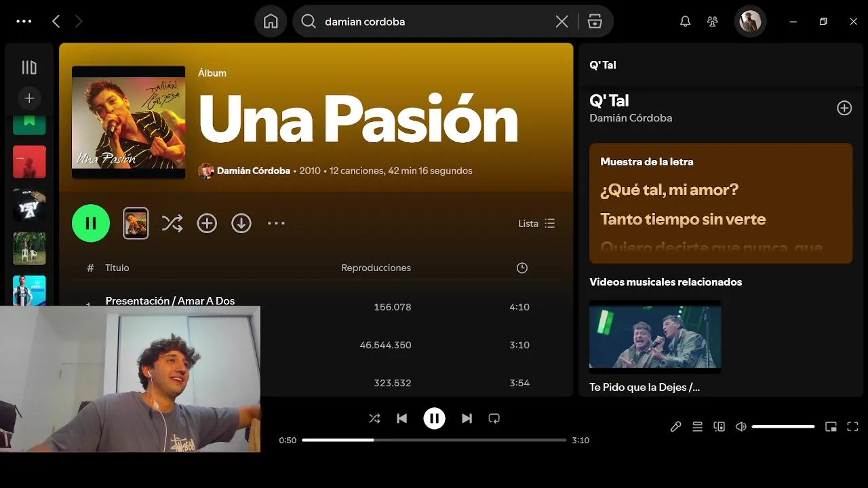Screen dimensions: 868x488
Task: Open the three-dot app menu
Action: 24,22
